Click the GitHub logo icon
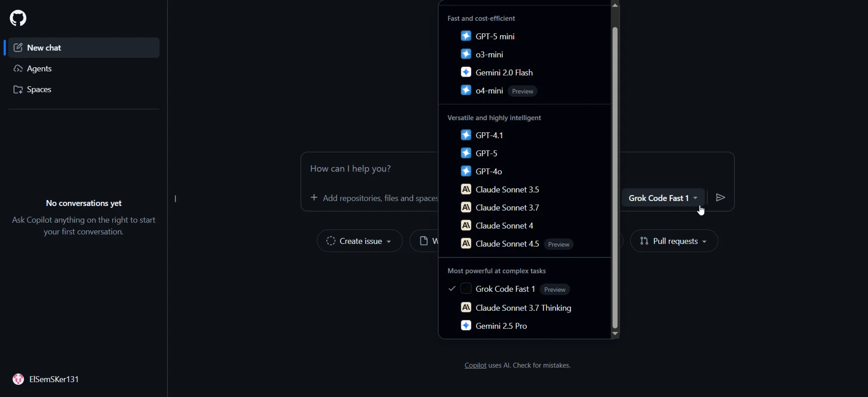868x397 pixels. click(18, 18)
